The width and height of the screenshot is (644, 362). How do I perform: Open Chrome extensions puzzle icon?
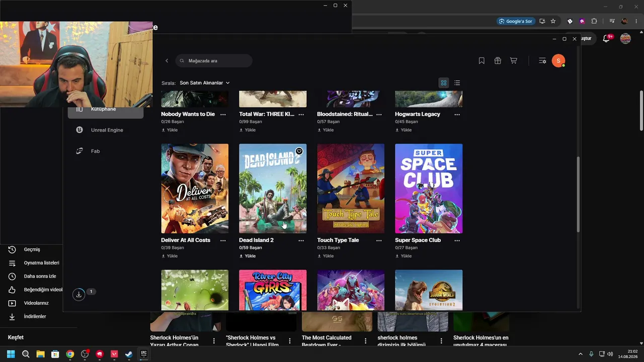(x=594, y=21)
